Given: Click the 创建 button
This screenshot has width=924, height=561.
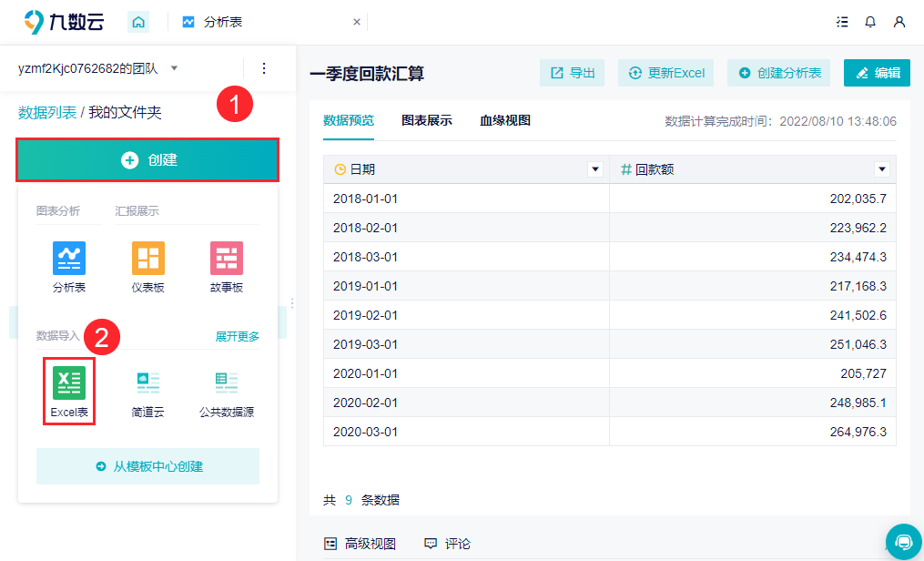Looking at the screenshot, I should click(147, 160).
